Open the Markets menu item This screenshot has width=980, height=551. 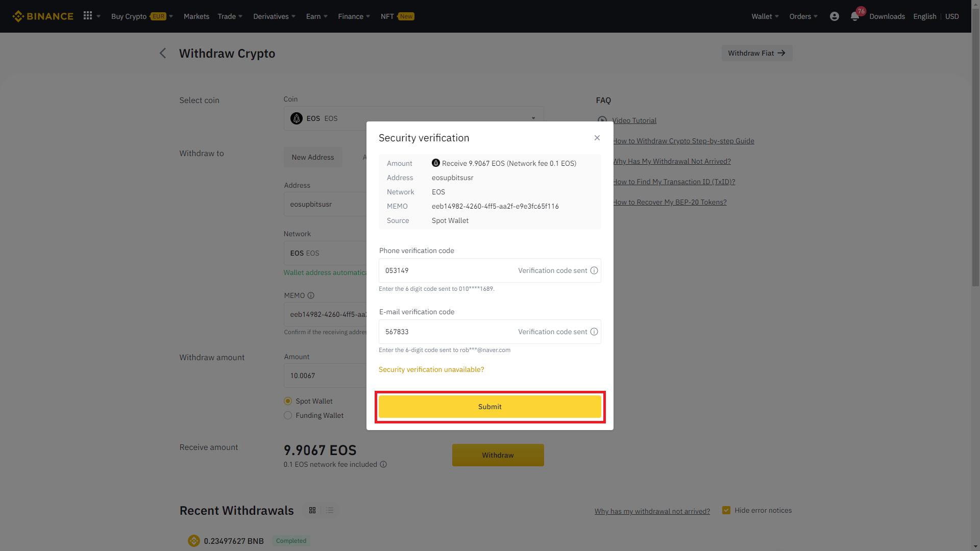tap(197, 16)
